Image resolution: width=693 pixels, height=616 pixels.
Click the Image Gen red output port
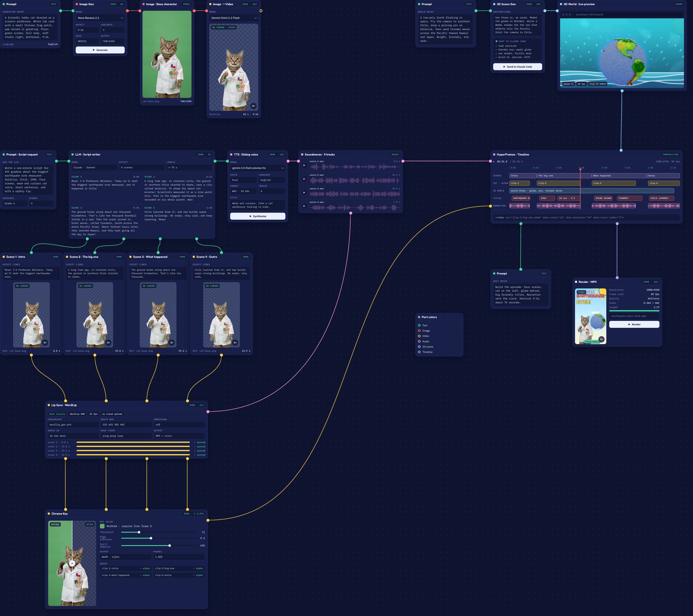tap(127, 11)
